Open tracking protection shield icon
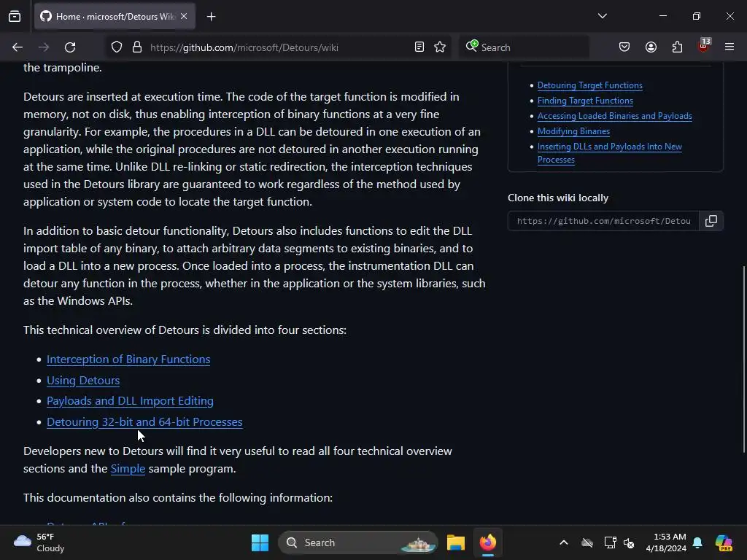Viewport: 747px width, 560px height. pyautogui.click(x=117, y=47)
